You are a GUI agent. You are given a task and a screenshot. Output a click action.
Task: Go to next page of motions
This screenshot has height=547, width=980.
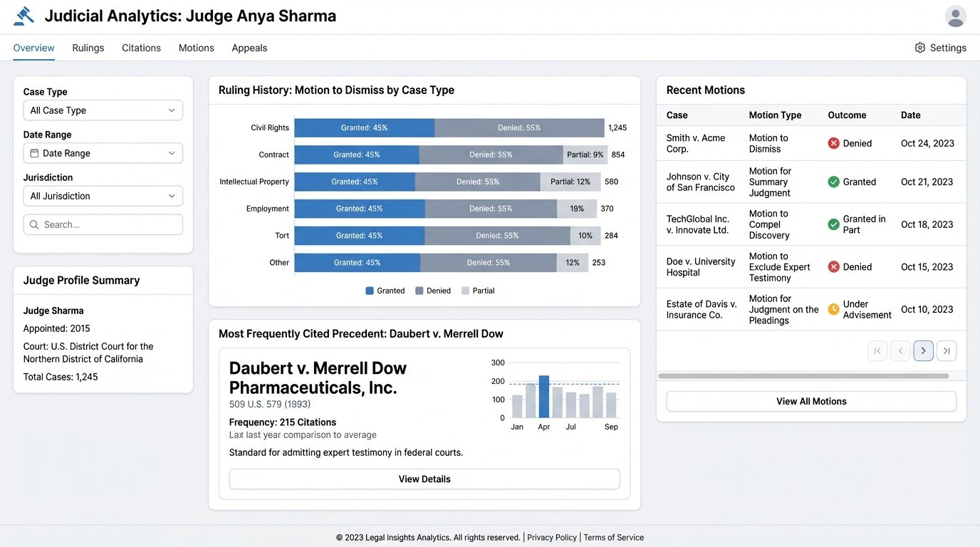tap(923, 350)
